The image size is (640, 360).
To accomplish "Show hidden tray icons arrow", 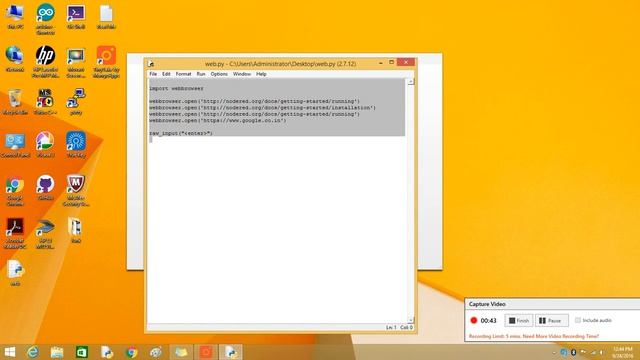I will [554, 353].
